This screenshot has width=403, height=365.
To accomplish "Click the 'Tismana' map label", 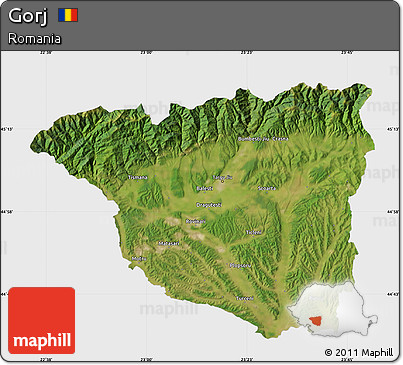I will (x=138, y=177).
